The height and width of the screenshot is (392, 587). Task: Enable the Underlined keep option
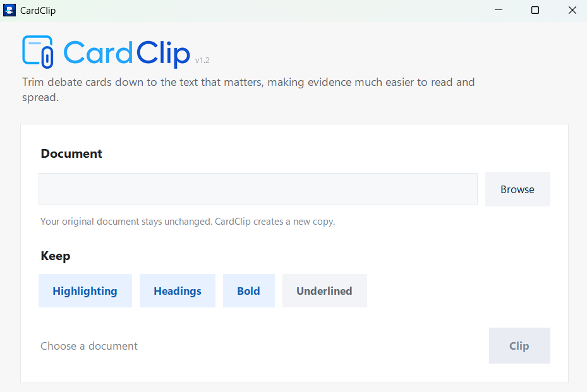coord(325,290)
